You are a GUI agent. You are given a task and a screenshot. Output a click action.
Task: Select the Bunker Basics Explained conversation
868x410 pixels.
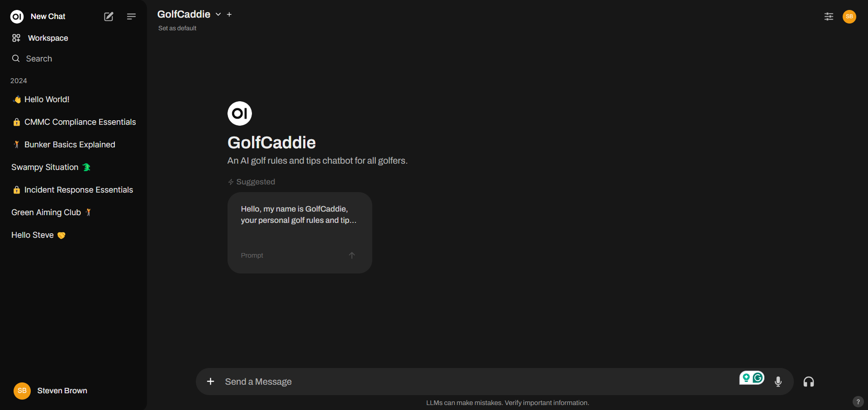click(x=70, y=145)
